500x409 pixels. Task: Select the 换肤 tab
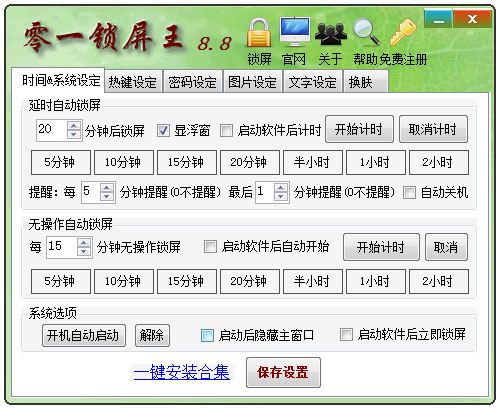click(365, 82)
